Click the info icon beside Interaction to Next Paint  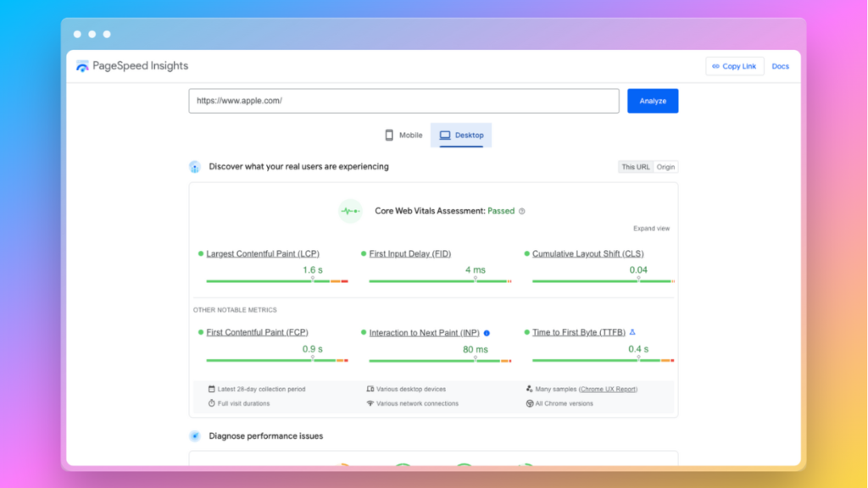click(487, 333)
